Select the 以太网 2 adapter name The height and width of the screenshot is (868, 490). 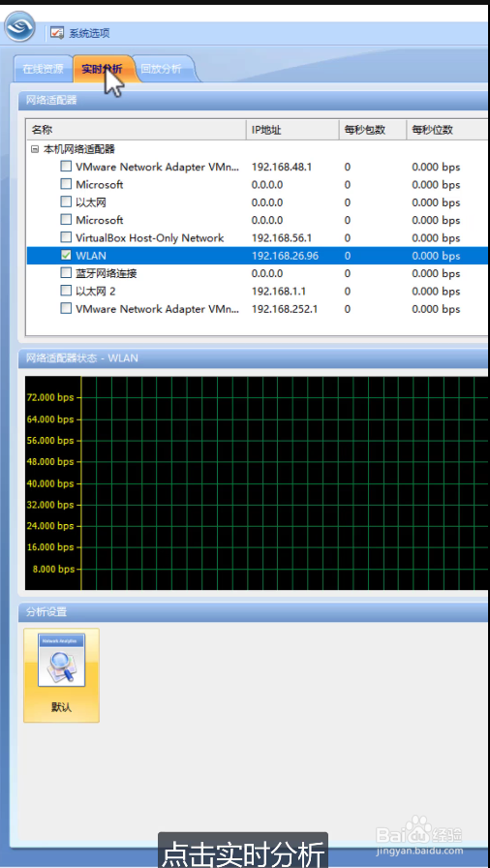pos(95,292)
